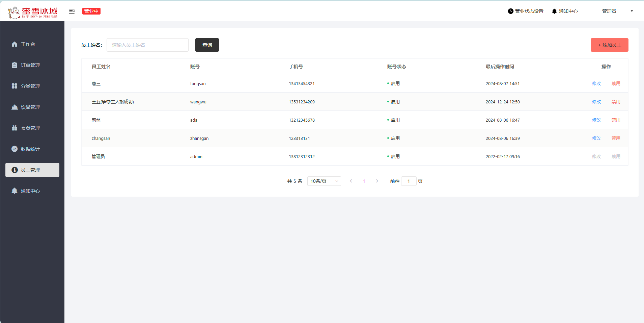Open 饮品管理 via its dish icon
This screenshot has height=323, width=644.
(15, 107)
